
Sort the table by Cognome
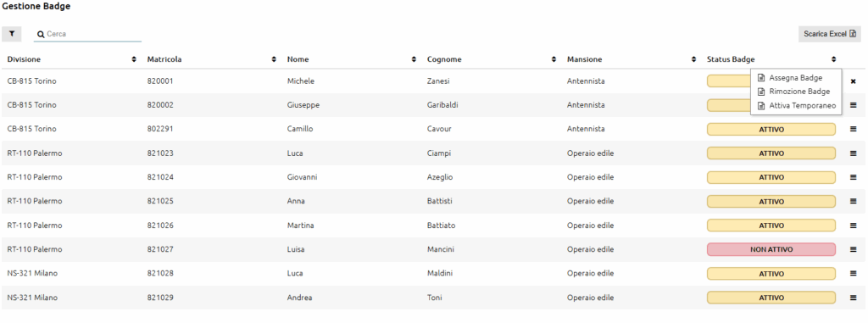point(554,59)
